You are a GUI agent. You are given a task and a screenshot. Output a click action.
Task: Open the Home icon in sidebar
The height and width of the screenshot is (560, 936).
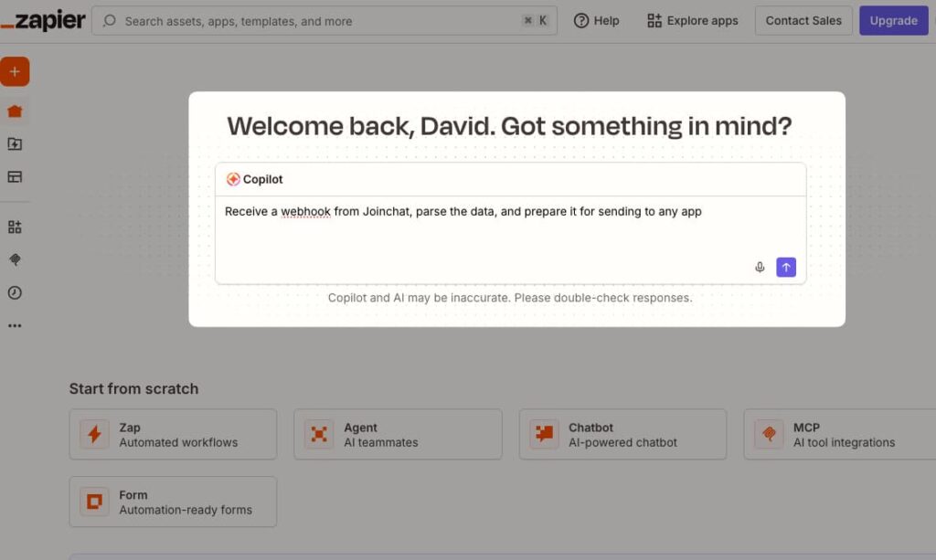[x=15, y=111]
